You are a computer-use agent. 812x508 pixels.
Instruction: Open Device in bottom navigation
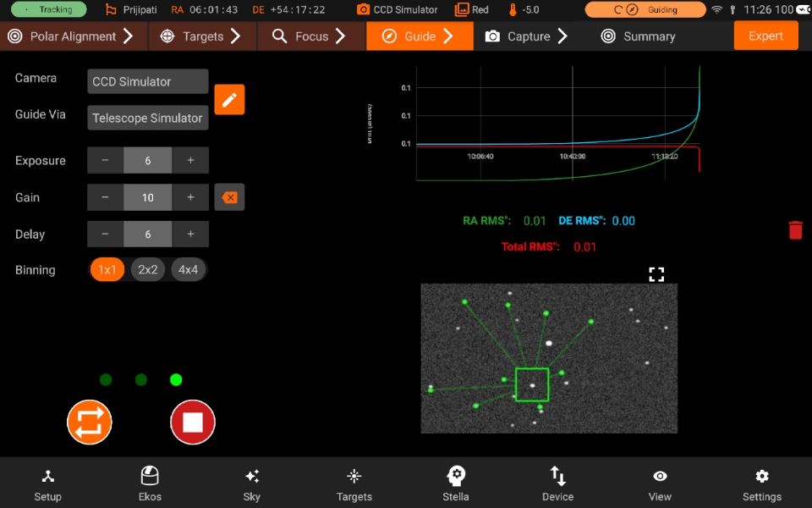pyautogui.click(x=557, y=484)
